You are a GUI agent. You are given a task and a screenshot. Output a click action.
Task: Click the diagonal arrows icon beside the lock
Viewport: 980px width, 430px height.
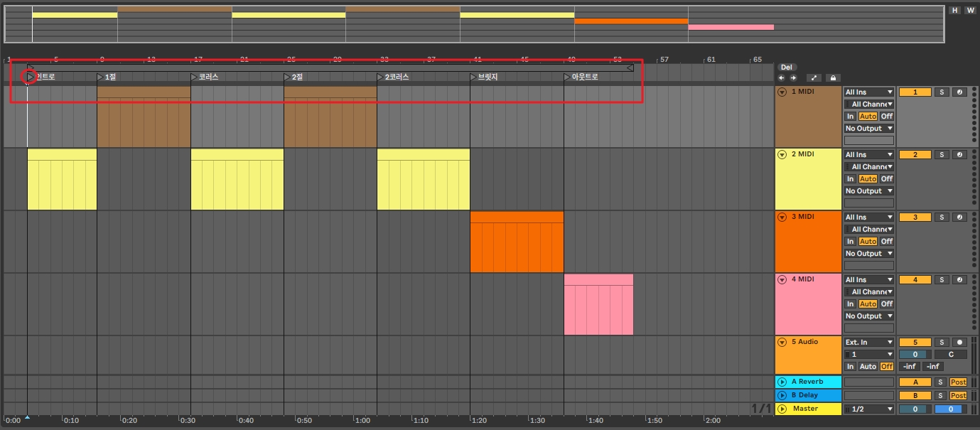814,77
